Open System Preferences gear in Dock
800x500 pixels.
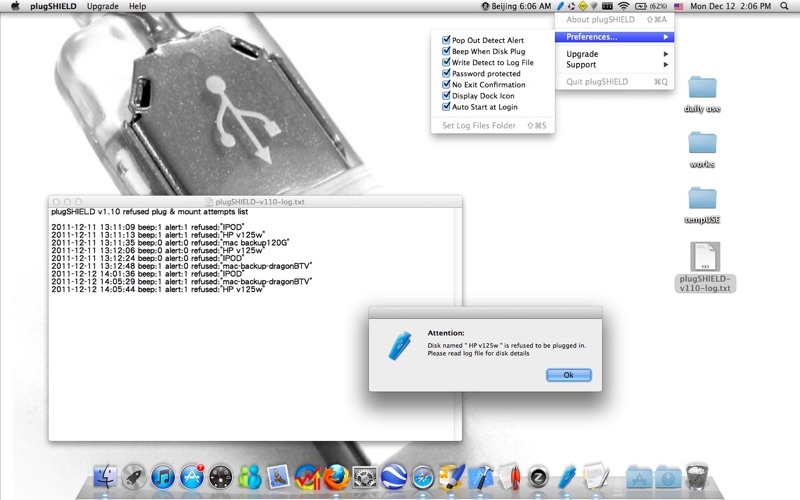click(x=365, y=478)
